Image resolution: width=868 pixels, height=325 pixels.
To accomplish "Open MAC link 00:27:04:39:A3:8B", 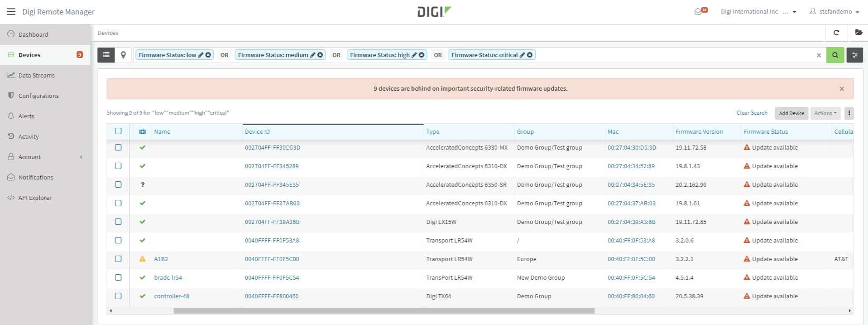I will pyautogui.click(x=631, y=222).
